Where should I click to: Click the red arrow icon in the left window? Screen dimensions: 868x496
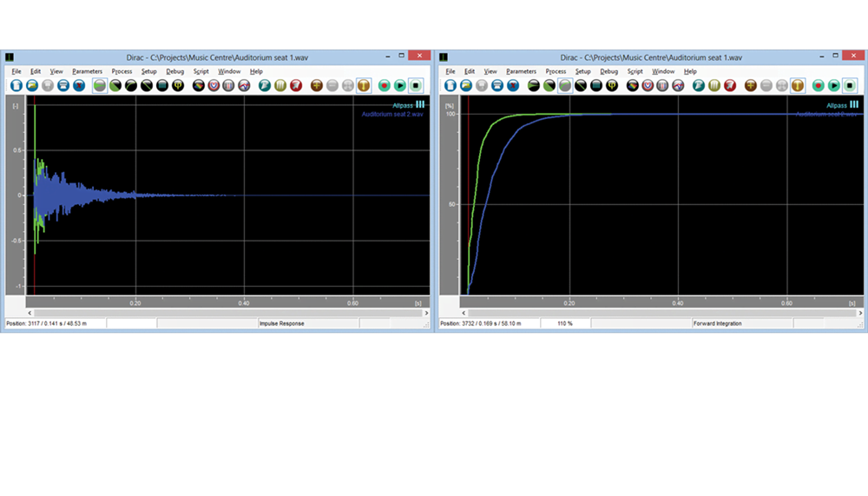296,86
